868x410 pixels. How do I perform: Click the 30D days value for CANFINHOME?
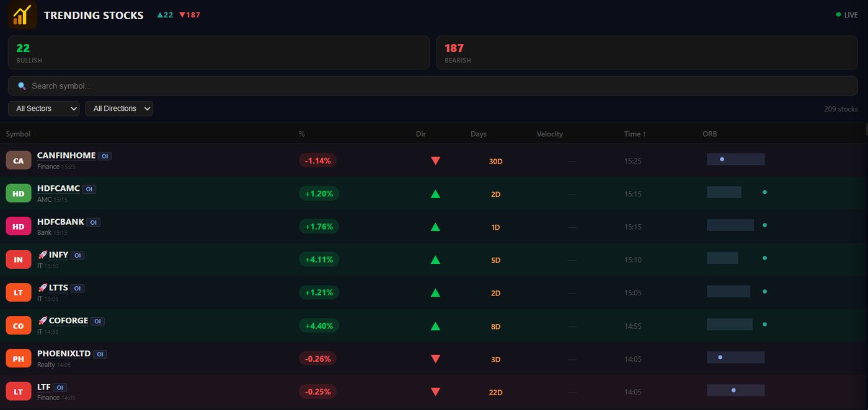[x=495, y=162]
